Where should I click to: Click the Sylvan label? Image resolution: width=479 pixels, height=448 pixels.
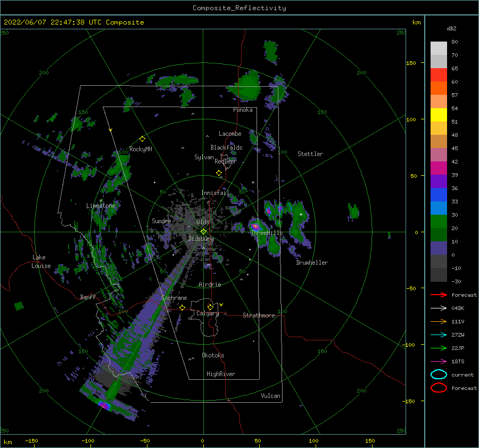point(204,157)
